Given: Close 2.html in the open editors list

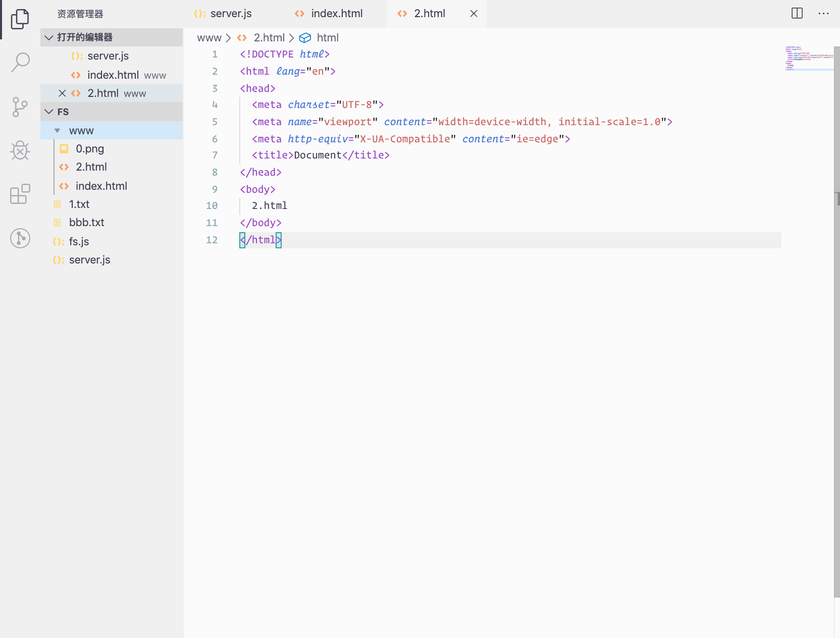Looking at the screenshot, I should (x=62, y=93).
